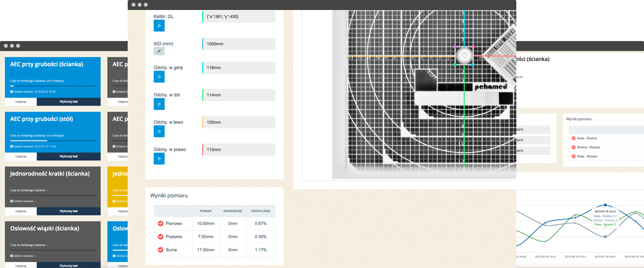Image resolution: width=644 pixels, height=268 pixels.
Task: Click check icon beside Niska - Średnia
Action: [572, 138]
